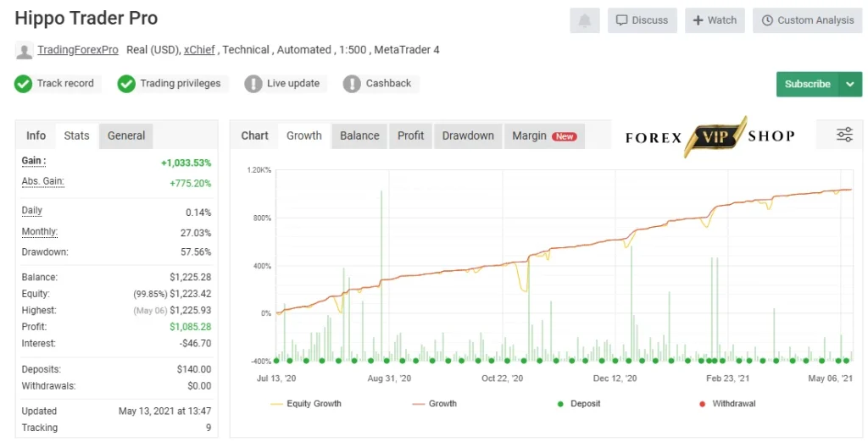The width and height of the screenshot is (868, 442).
Task: Add to watchlist with Watch button
Action: tap(715, 20)
